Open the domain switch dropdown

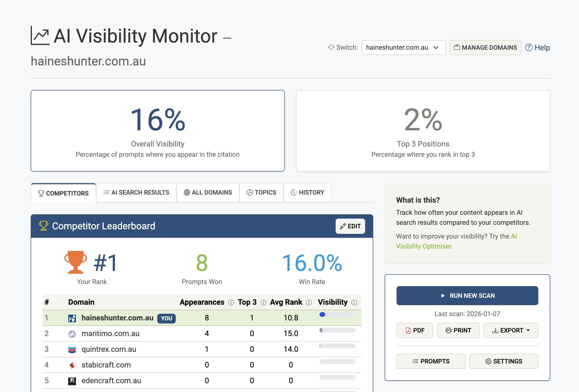pos(403,48)
